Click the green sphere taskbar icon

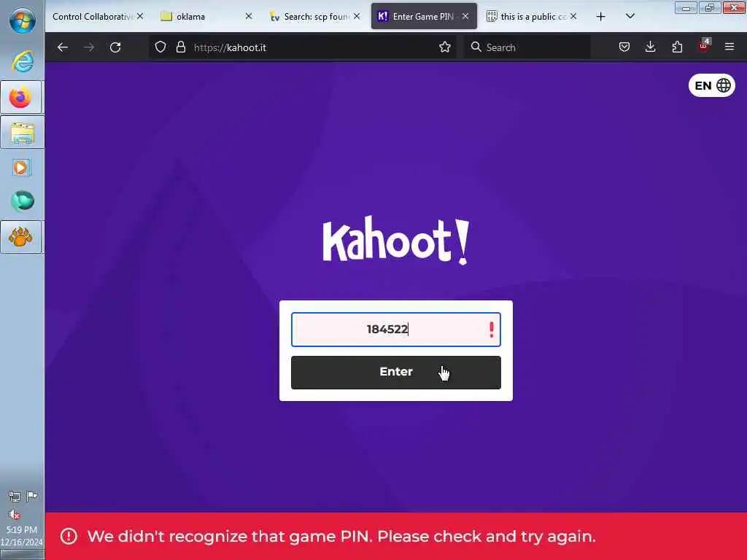coord(23,201)
